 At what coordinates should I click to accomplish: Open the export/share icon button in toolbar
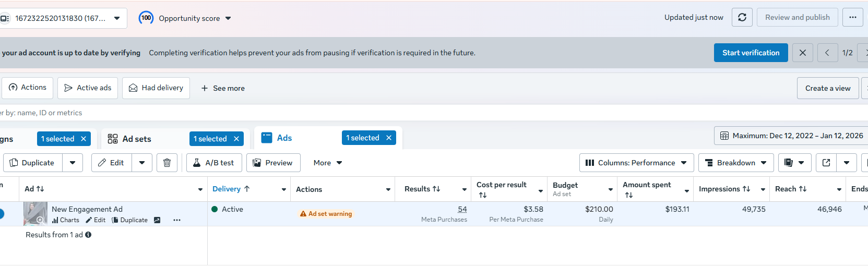point(826,163)
